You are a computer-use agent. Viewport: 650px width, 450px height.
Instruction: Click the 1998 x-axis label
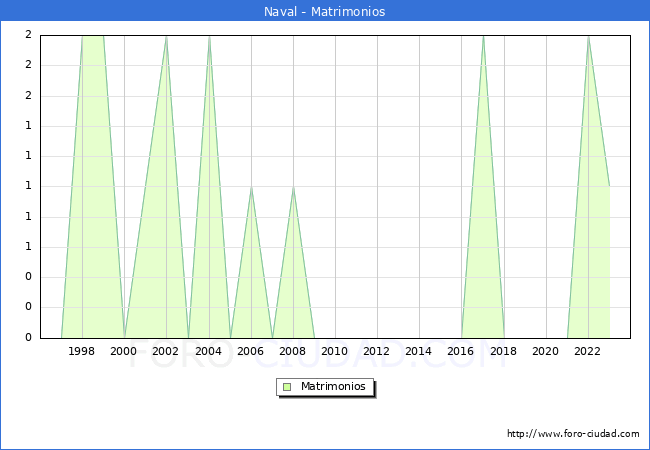click(81, 351)
